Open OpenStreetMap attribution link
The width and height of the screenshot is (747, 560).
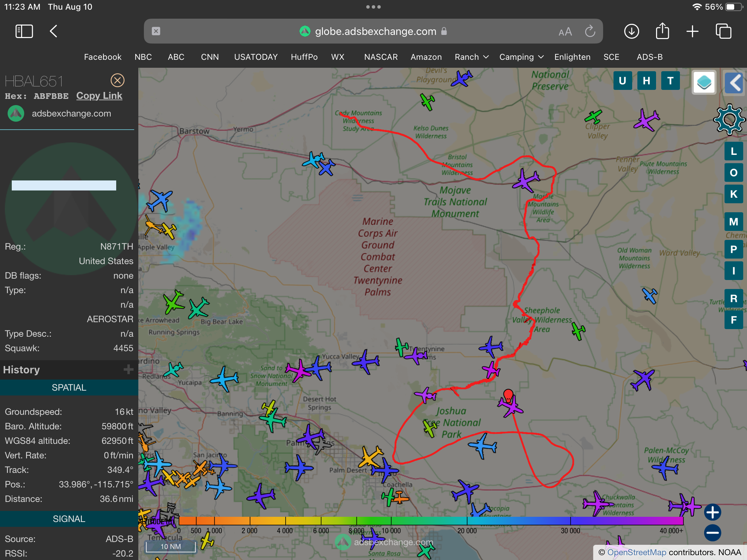point(637,552)
